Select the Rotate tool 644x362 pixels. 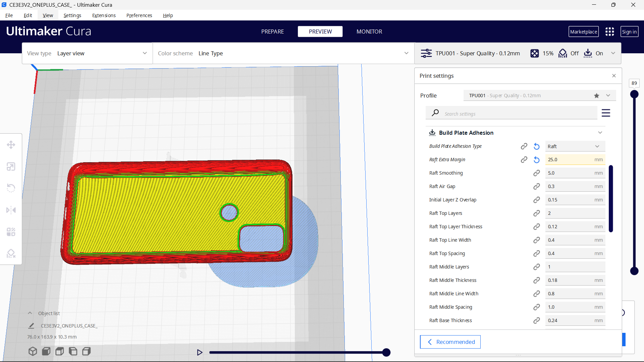point(11,188)
